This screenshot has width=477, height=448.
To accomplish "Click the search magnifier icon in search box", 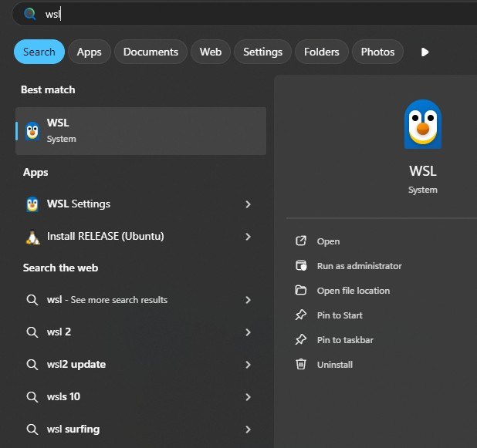I will 30,14.
